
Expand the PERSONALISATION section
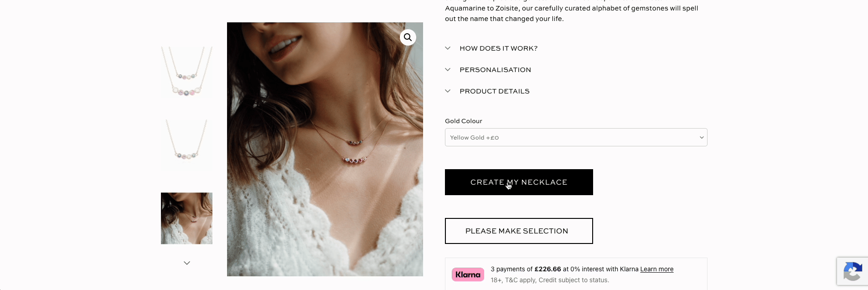tap(495, 70)
